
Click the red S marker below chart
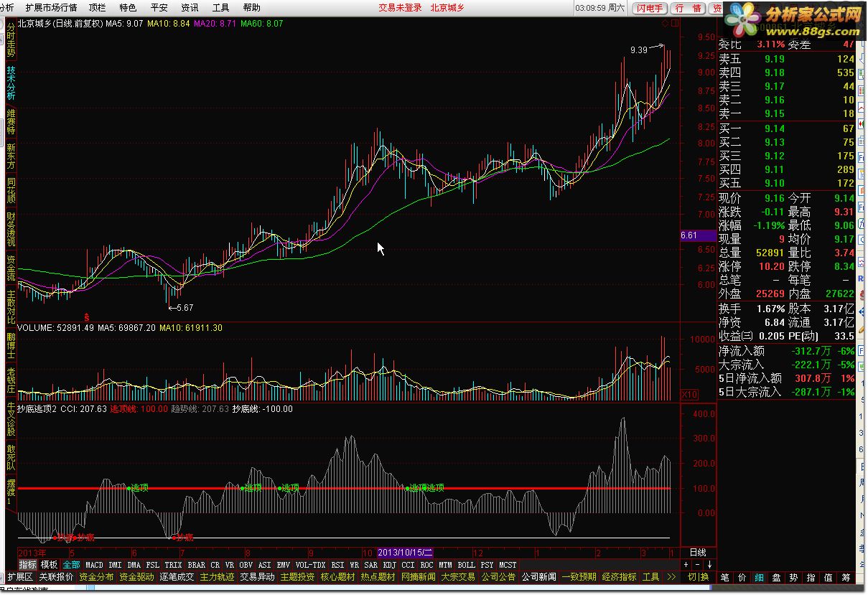(88, 317)
